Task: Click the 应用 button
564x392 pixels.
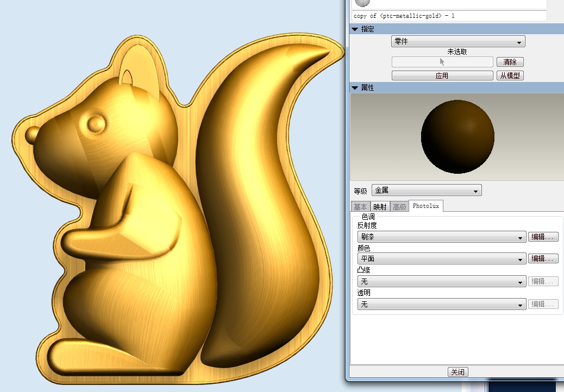Action: point(442,76)
